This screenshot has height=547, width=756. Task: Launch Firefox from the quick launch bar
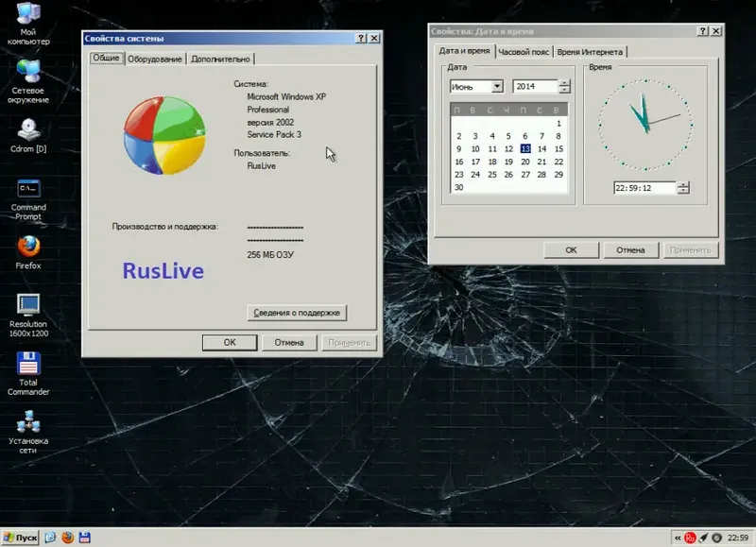coord(67,538)
